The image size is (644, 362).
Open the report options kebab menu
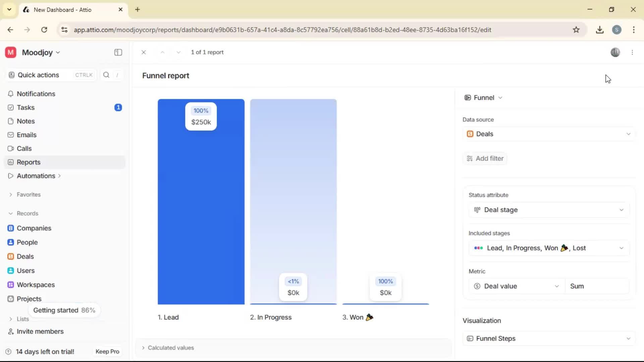click(633, 52)
